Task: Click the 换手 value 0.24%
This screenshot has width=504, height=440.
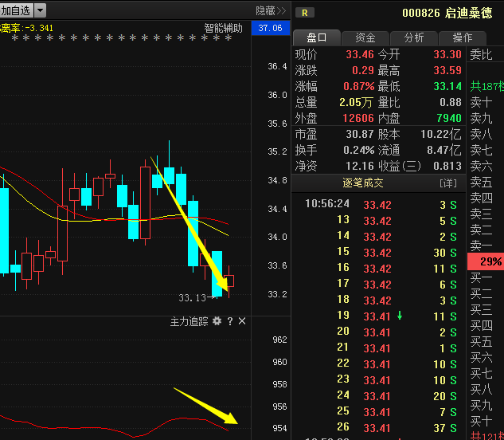Action: click(359, 150)
